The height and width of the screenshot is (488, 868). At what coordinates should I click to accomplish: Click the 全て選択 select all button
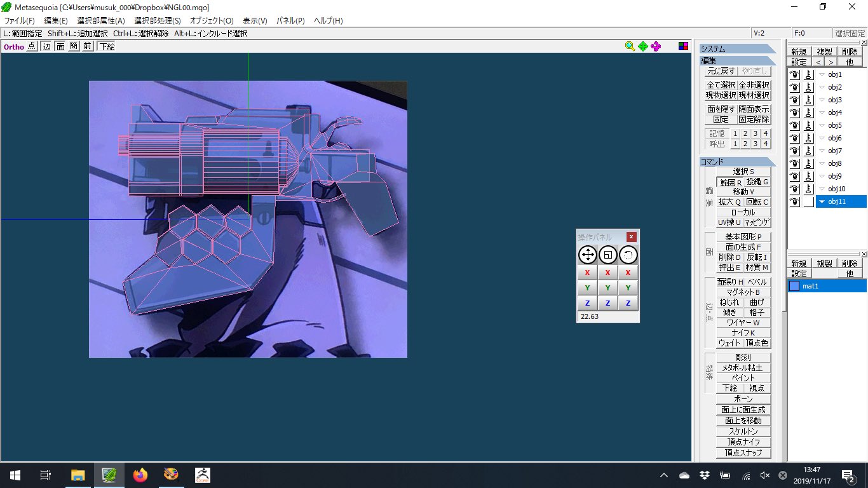tap(721, 85)
